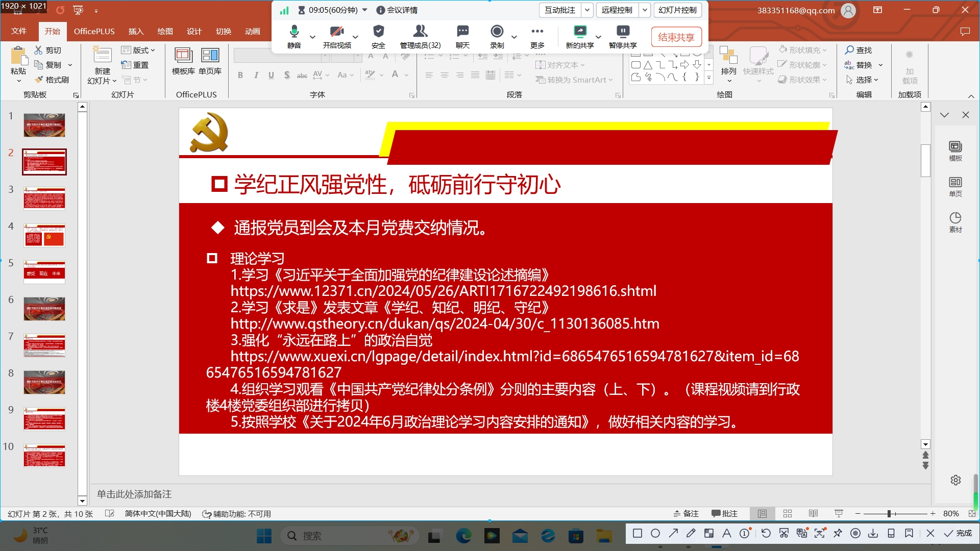This screenshot has height=551, width=980.
Task: Open the interactive annotation dropdown arrow
Action: click(x=587, y=10)
